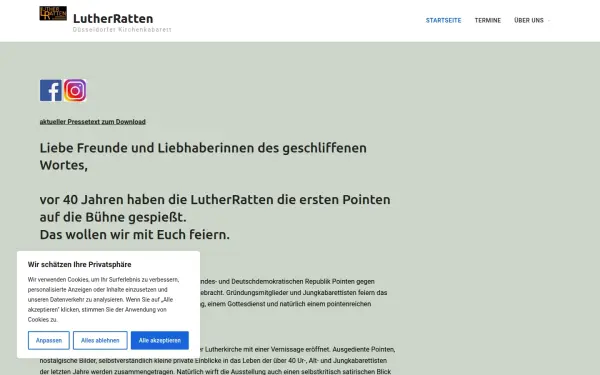Viewport: 600px width, 375px height.
Task: Open the Facebook icon link
Action: click(x=51, y=90)
